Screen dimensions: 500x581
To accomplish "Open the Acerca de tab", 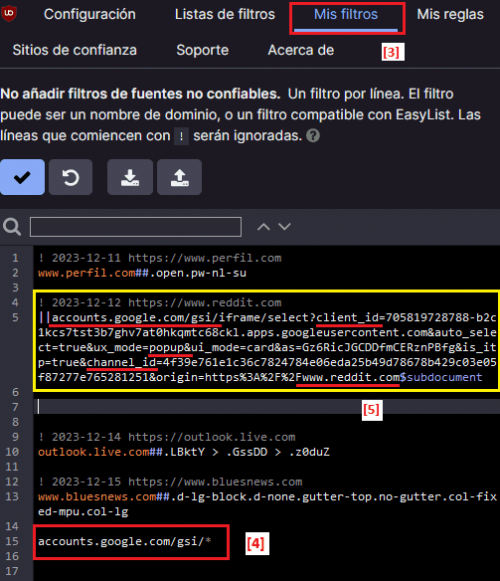I will point(301,50).
